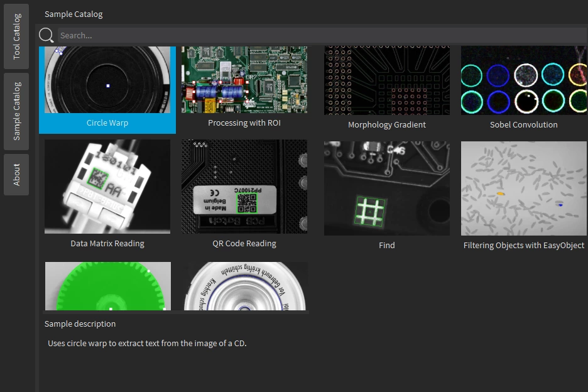Click the magnifying glass search icon
The image size is (588, 392).
pyautogui.click(x=46, y=35)
